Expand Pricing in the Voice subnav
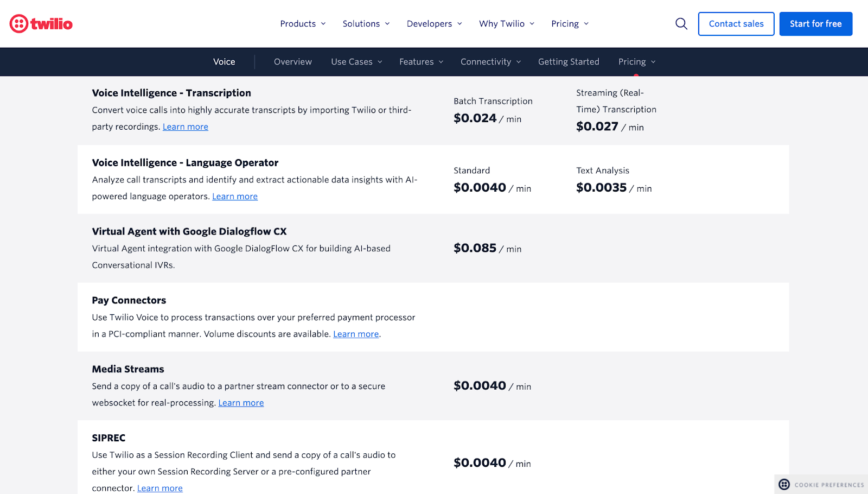 coord(637,62)
